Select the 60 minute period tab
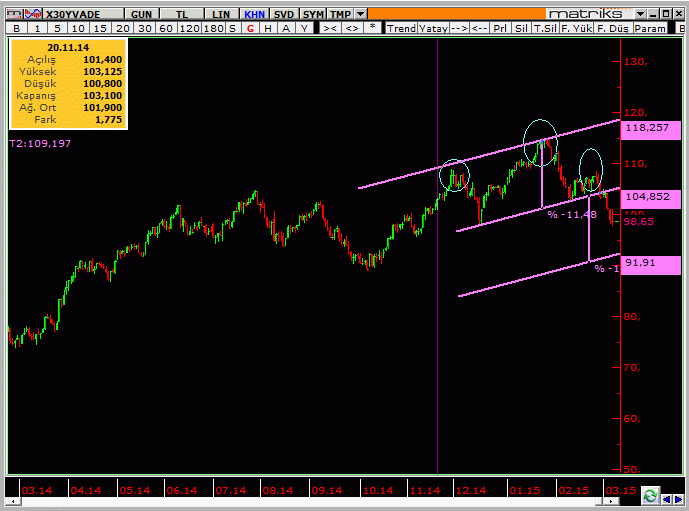This screenshot has height=511, width=689. point(166,29)
